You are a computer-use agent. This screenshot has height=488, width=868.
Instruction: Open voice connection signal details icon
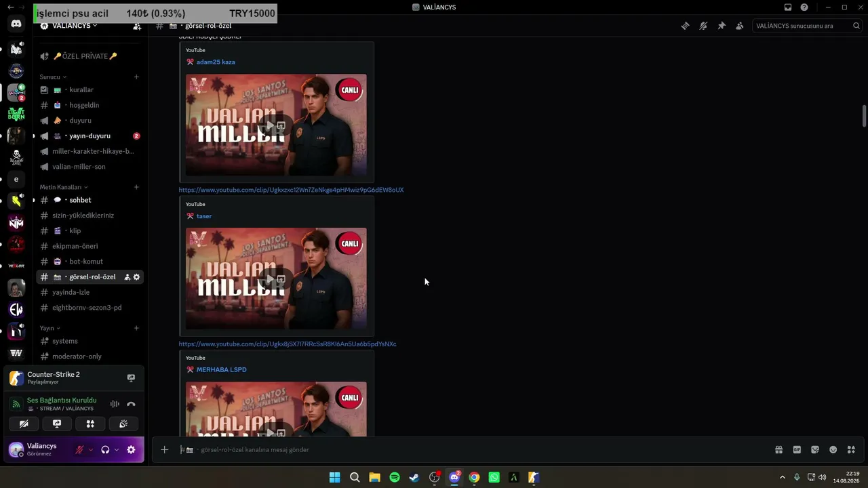(x=16, y=404)
